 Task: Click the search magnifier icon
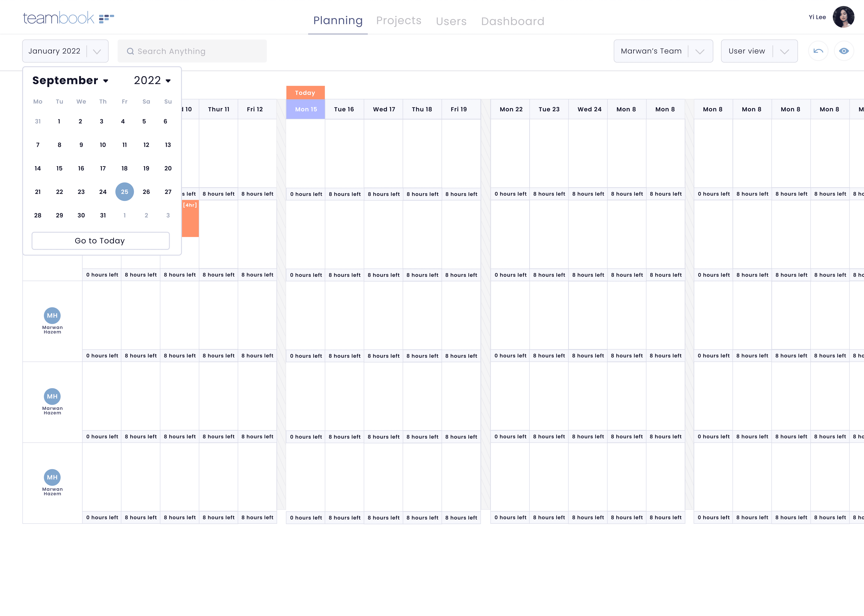(130, 51)
